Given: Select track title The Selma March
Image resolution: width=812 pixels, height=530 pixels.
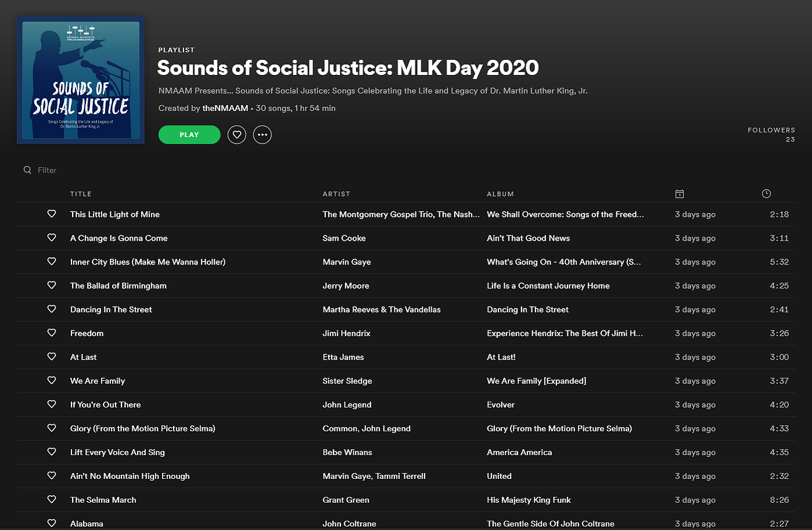Looking at the screenshot, I should tap(103, 500).
